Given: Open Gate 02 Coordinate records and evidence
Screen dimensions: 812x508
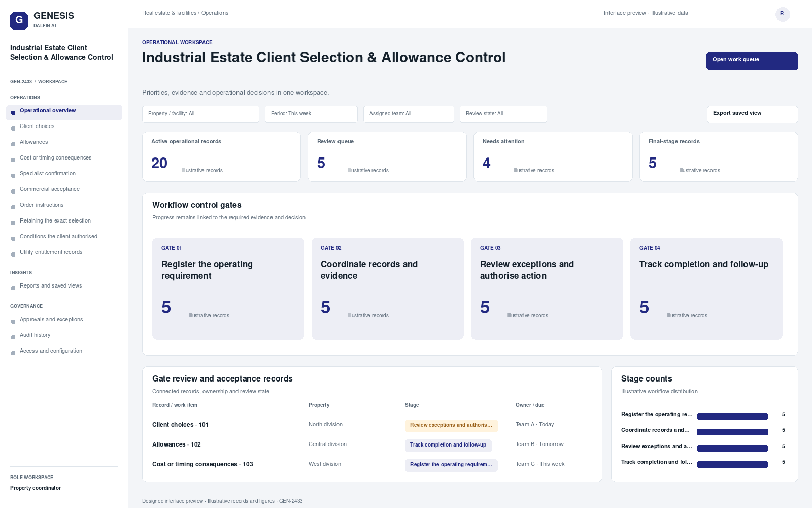Looking at the screenshot, I should 388,289.
